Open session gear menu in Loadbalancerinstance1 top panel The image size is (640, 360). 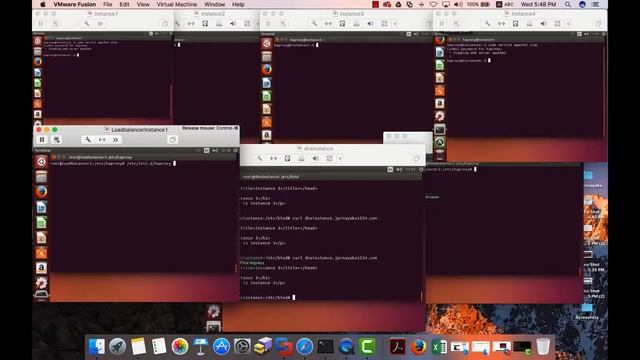tap(236, 151)
